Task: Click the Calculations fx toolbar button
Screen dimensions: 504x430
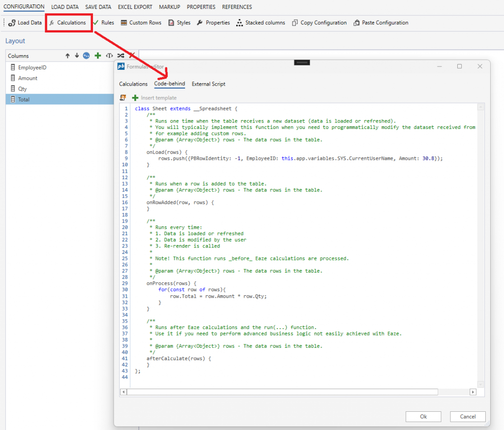Action: tap(68, 23)
